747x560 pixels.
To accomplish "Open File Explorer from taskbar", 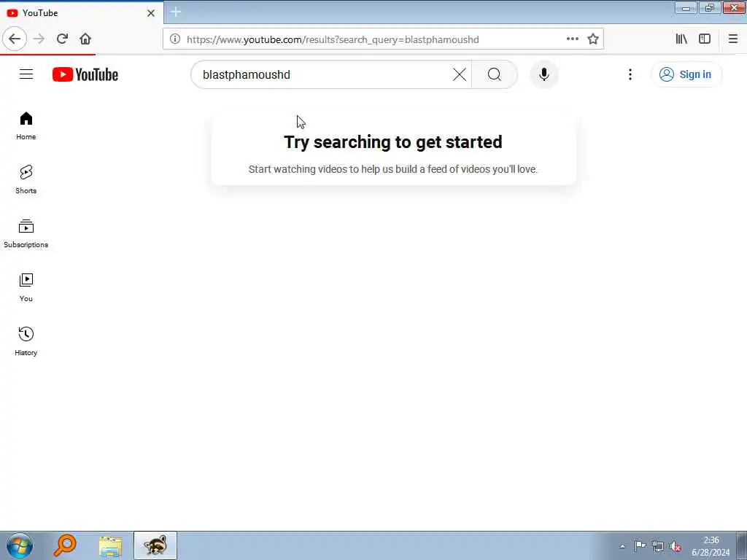I will pyautogui.click(x=111, y=545).
